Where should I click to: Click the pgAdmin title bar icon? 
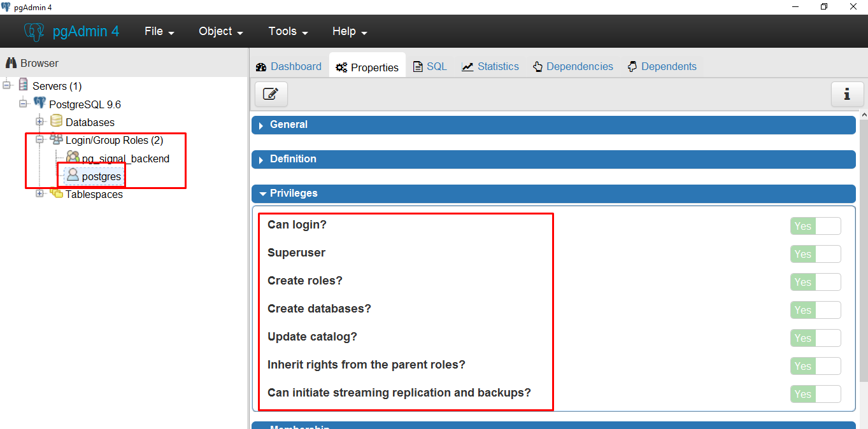[x=6, y=7]
